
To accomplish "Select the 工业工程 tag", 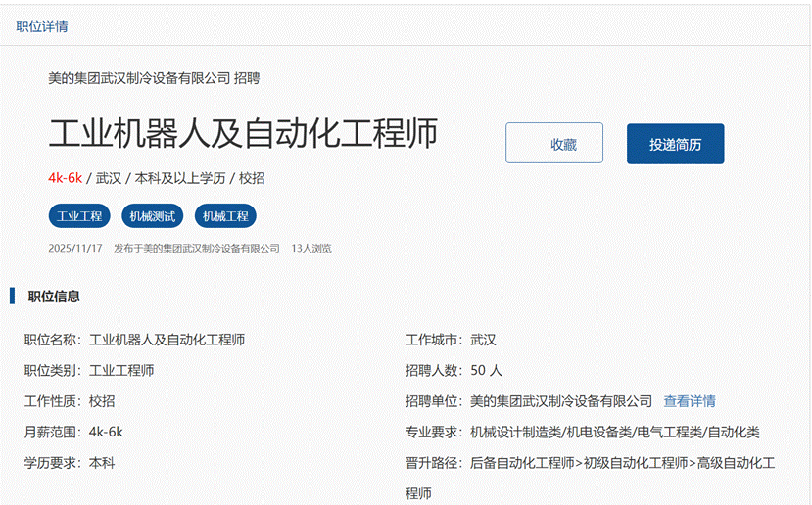I will tap(79, 216).
